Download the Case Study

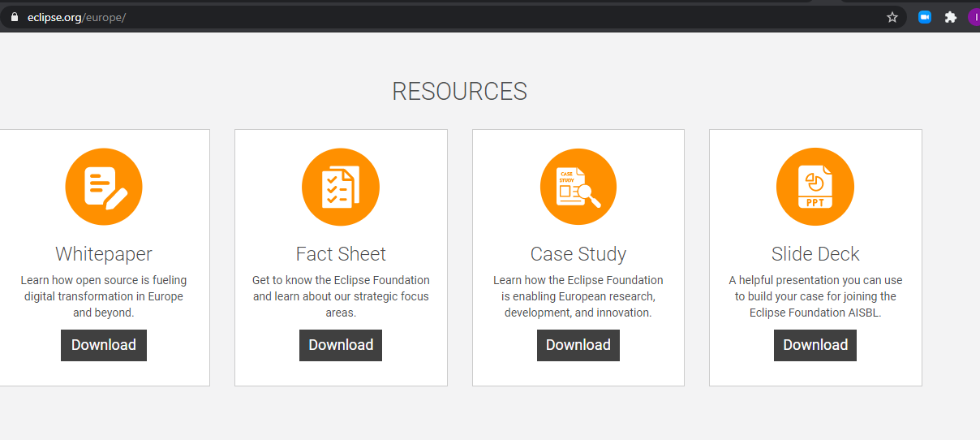tap(578, 345)
